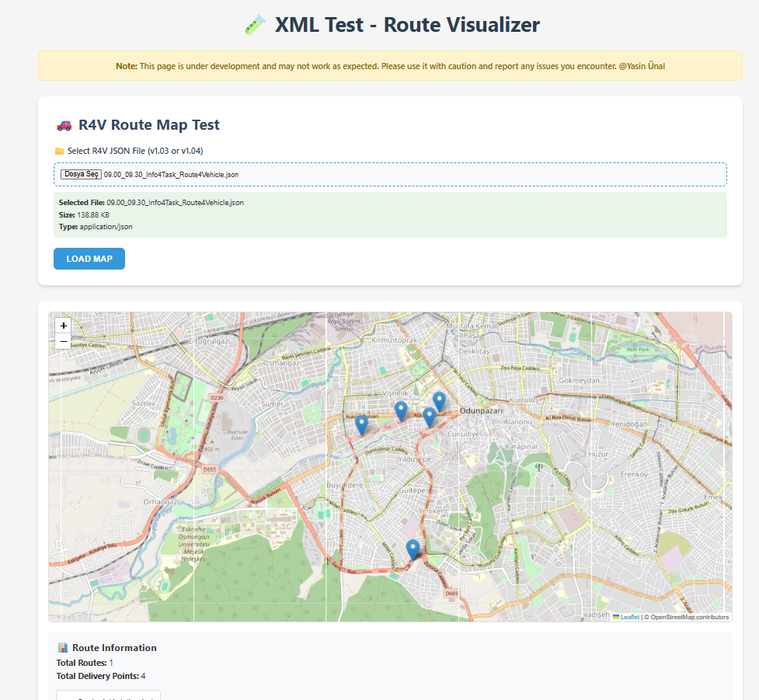Click the Gökmeydan label on the map

click(579, 381)
